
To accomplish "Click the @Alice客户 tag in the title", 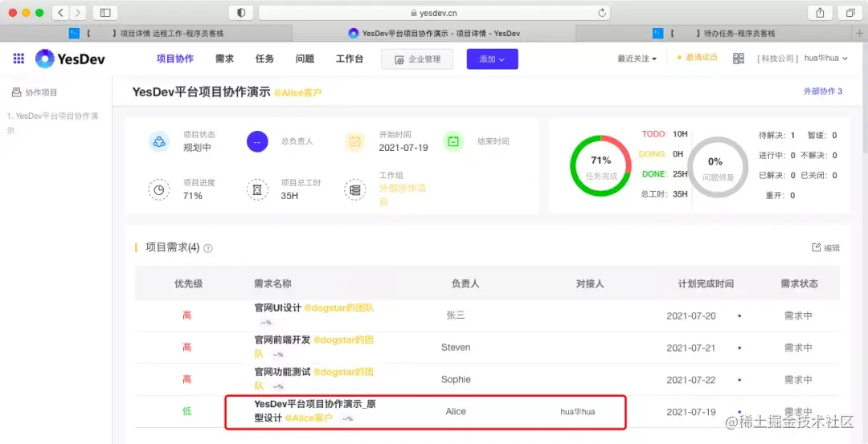I will 298,92.
